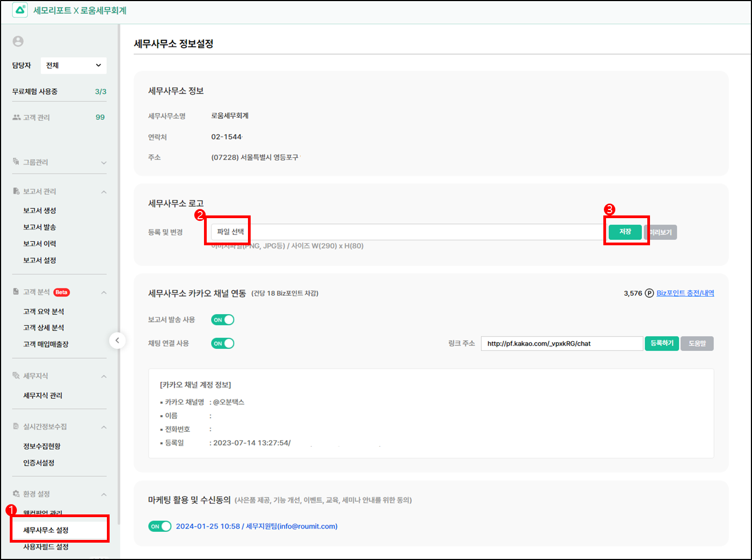Screen dimensions: 752x560
Task: Click the 세무지식 section icon
Action: [16, 376]
